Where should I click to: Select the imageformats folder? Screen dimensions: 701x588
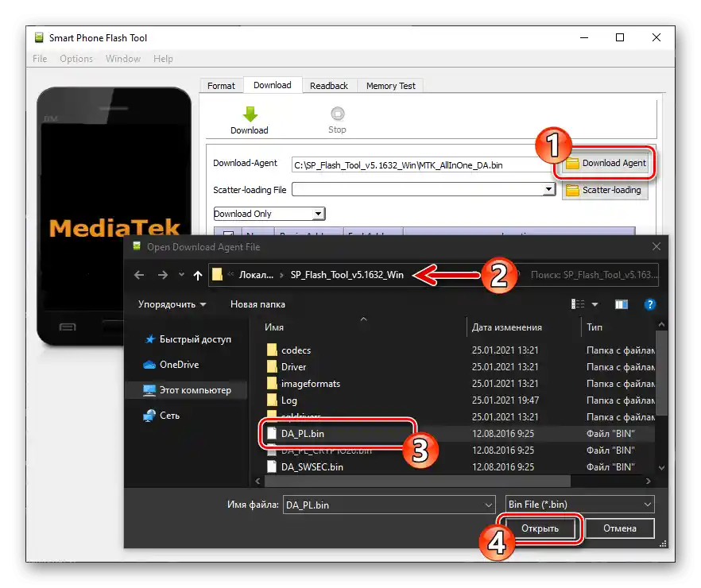pos(310,384)
